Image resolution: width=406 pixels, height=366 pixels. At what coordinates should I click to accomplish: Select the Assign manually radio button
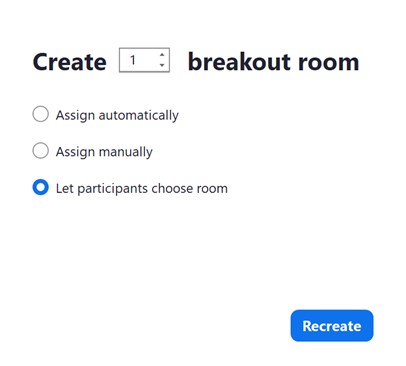[x=41, y=151]
